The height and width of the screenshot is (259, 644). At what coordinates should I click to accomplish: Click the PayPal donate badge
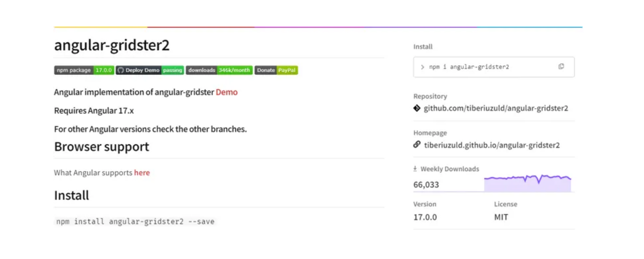click(287, 70)
